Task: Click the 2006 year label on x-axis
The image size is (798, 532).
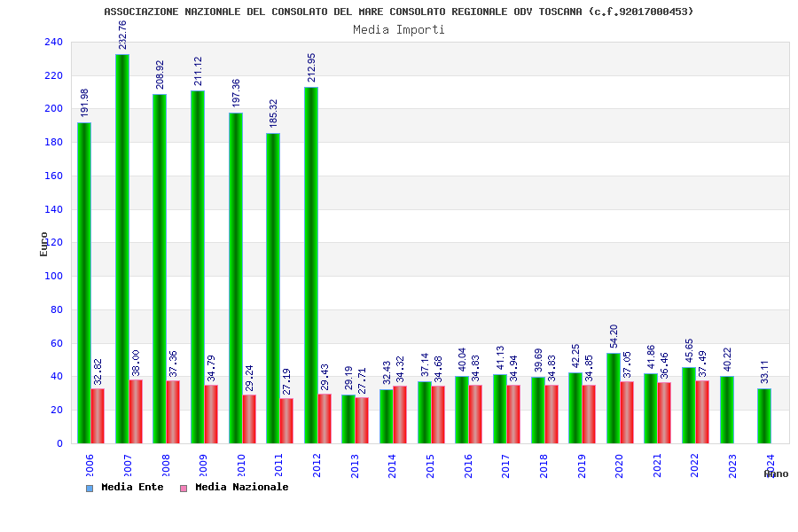Action: (x=90, y=465)
